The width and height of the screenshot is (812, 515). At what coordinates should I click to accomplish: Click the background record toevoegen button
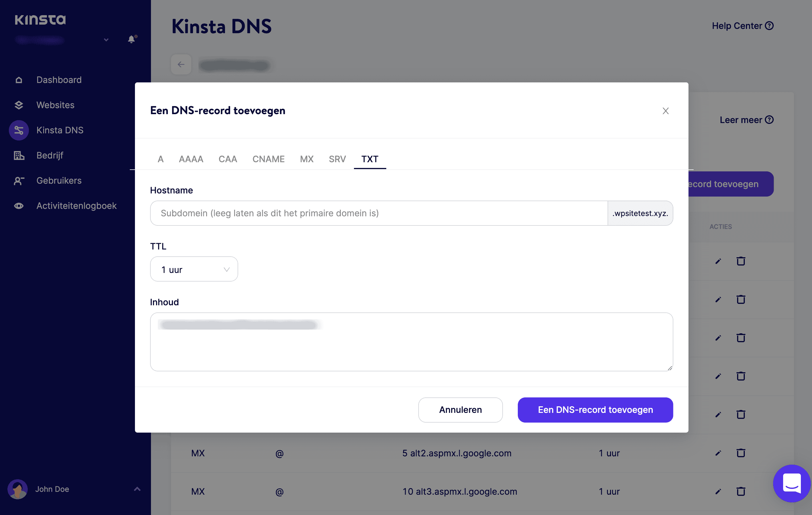coord(731,184)
